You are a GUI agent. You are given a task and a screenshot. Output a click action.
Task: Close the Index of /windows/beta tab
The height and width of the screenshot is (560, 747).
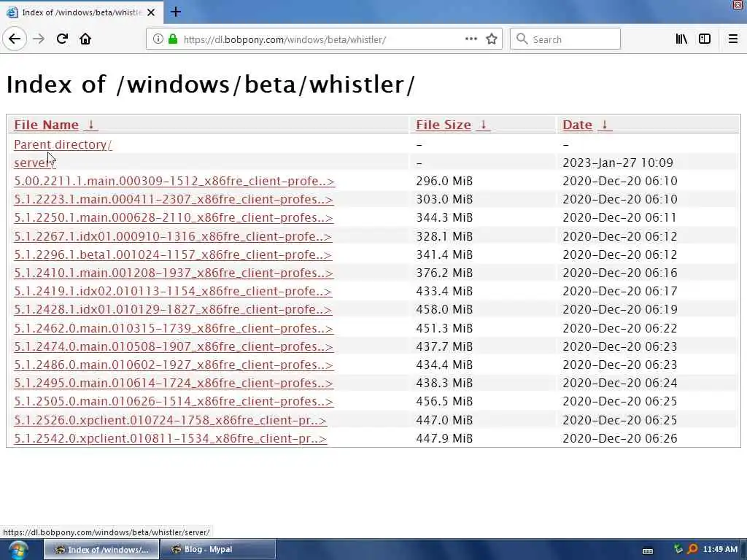pyautogui.click(x=151, y=12)
